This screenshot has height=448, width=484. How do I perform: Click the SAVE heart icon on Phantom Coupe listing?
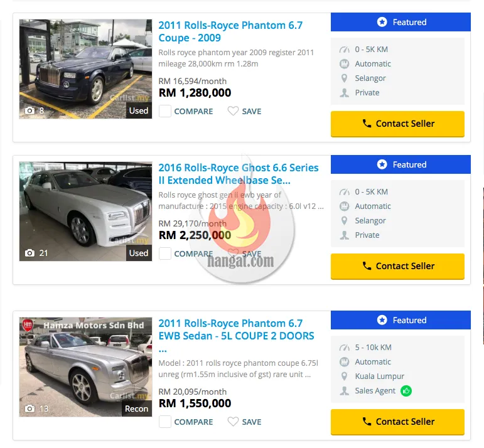coord(233,111)
